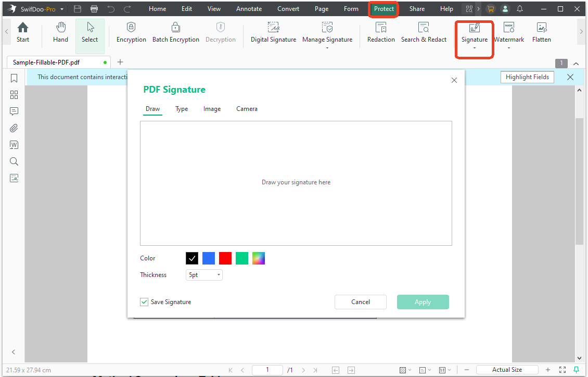Switch to the Image tab
This screenshot has width=588, height=377.
[212, 109]
